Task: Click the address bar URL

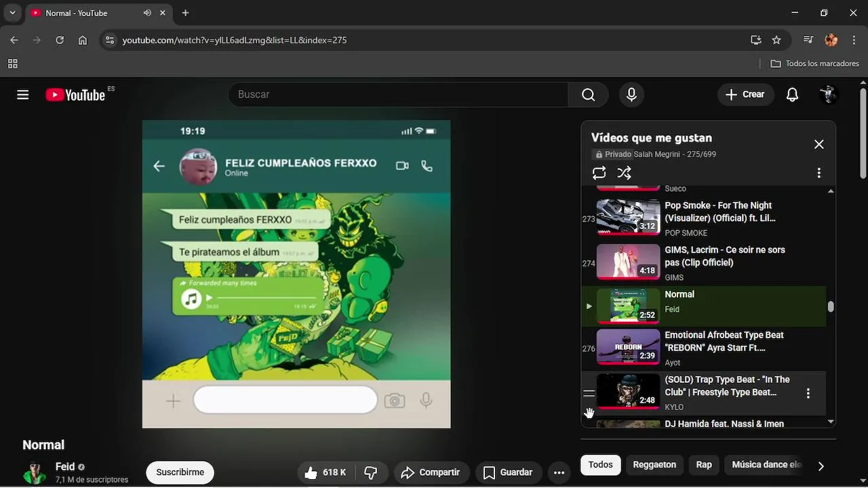Action: pos(235,40)
